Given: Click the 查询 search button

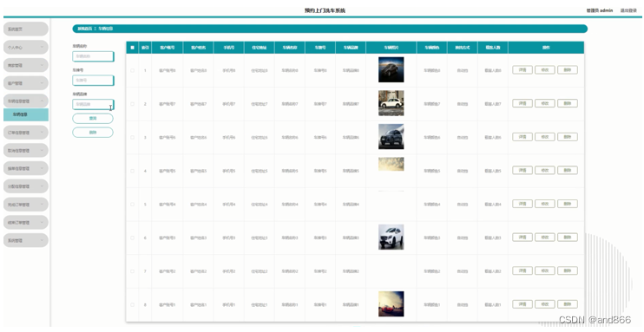Looking at the screenshot, I should coord(93,119).
